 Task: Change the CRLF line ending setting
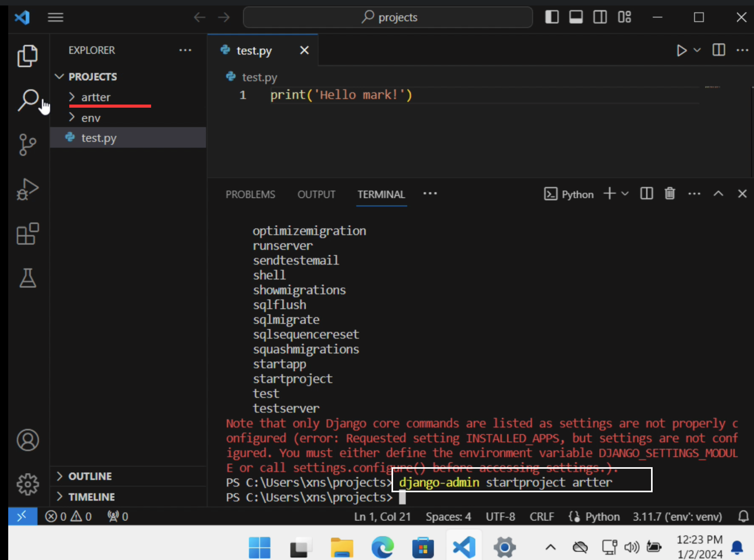point(542,517)
